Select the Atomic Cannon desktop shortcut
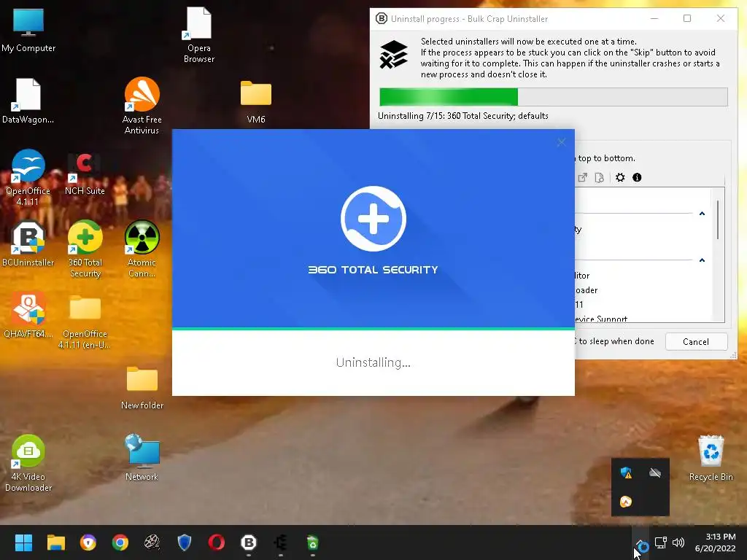This screenshot has width=747, height=560. tap(142, 249)
